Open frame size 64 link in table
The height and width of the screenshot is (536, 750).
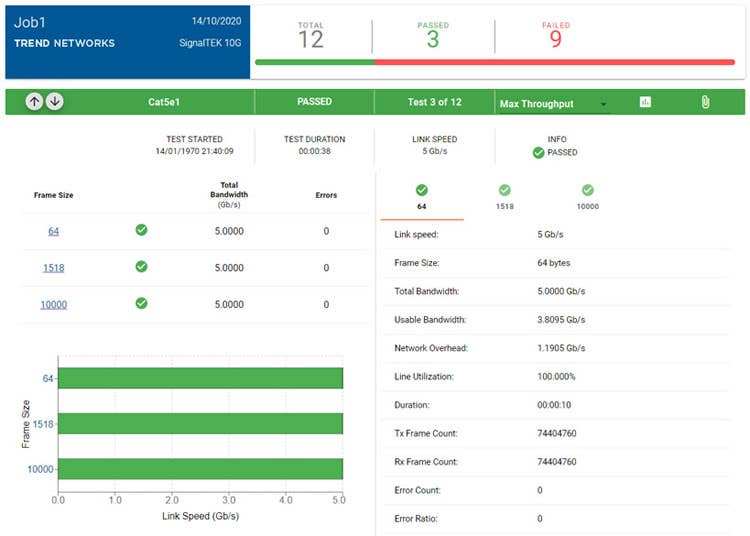point(54,231)
